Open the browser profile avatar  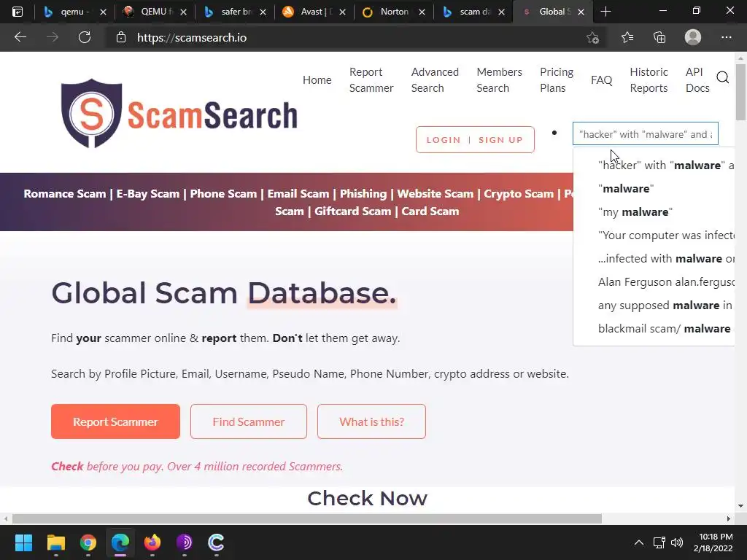693,37
